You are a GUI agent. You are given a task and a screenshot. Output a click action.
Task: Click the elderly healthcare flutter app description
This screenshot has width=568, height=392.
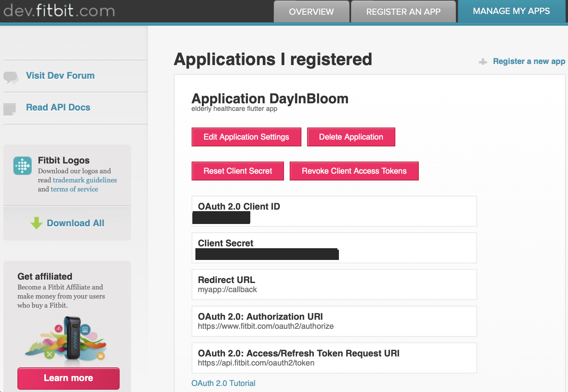click(x=234, y=109)
